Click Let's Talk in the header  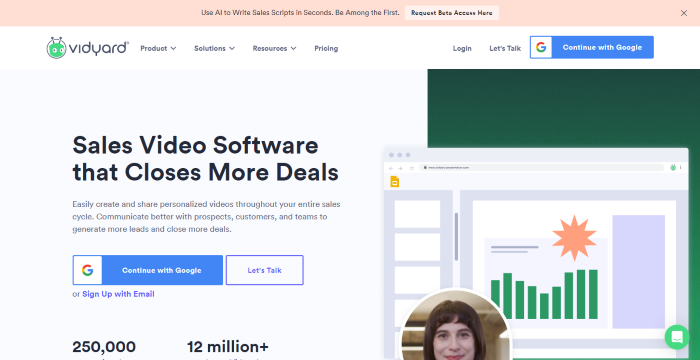tap(505, 48)
